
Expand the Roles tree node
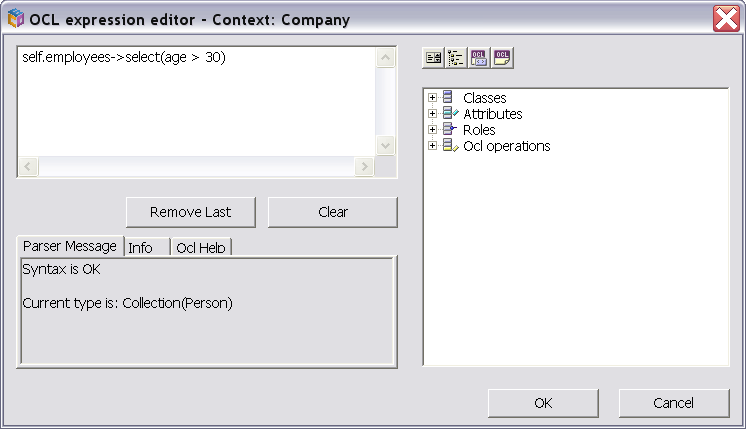[432, 130]
